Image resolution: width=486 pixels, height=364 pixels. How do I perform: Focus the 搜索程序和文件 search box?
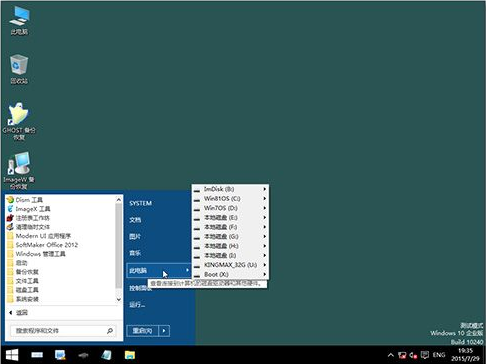[63, 331]
